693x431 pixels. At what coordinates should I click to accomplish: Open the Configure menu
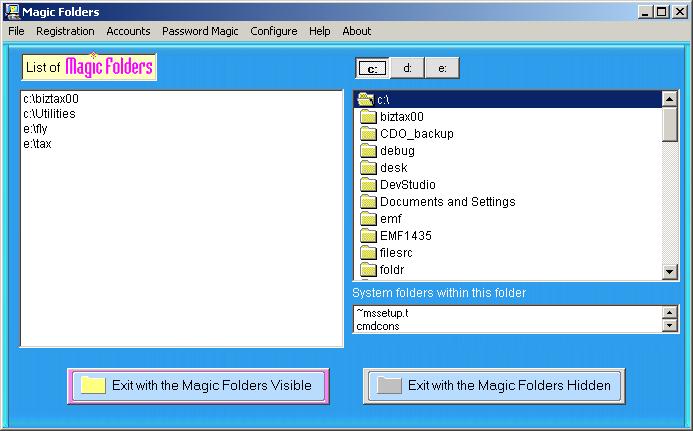[x=274, y=31]
